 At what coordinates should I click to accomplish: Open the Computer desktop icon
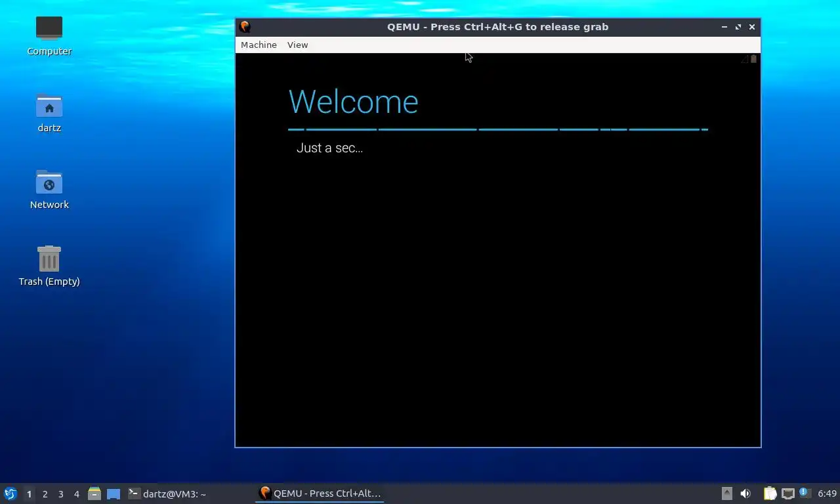[49, 36]
